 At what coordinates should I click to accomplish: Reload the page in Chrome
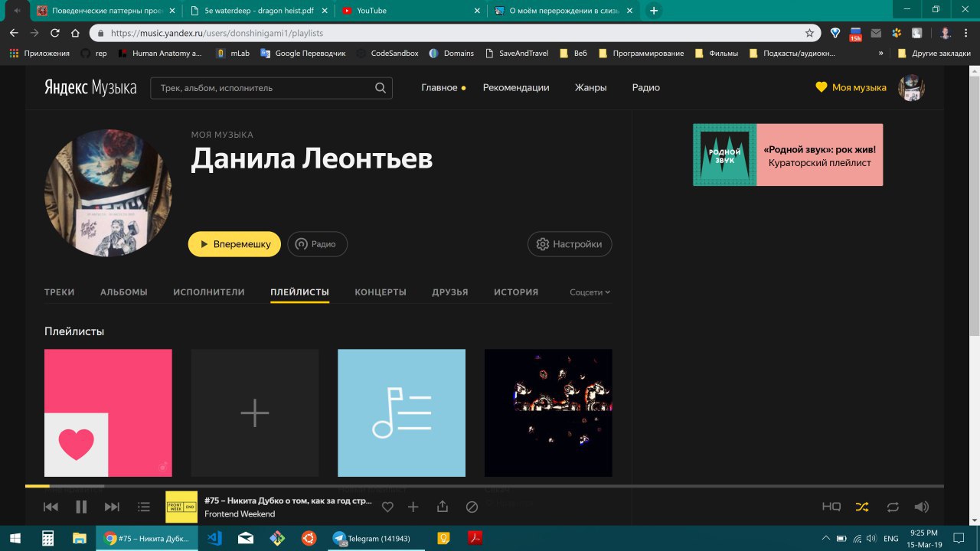pyautogui.click(x=55, y=33)
